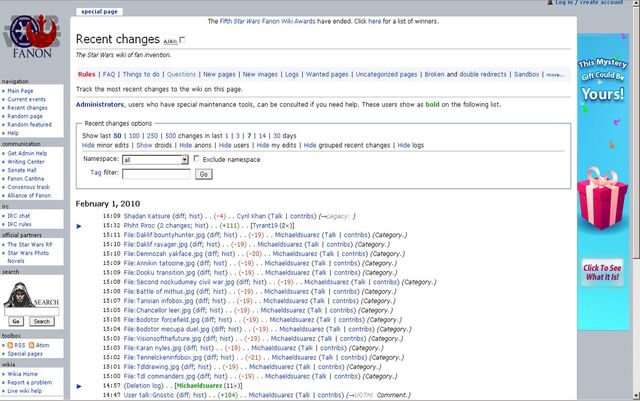Open User talk:Gnostic link

point(149,395)
